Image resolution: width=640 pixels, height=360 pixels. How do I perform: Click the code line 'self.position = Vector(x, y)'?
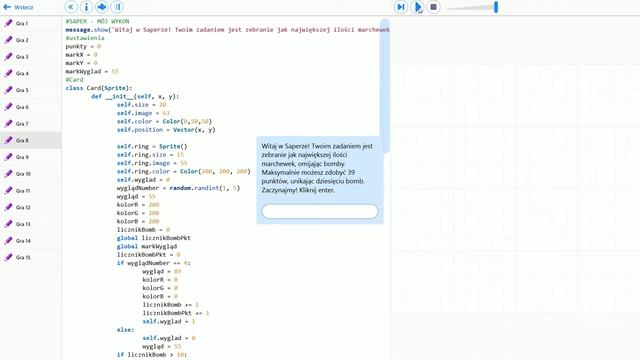click(x=166, y=130)
